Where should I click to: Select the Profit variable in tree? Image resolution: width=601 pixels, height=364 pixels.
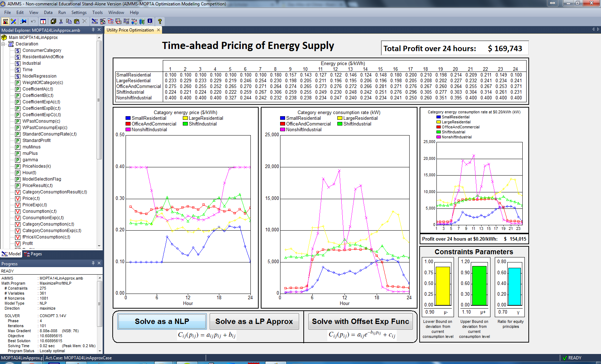(x=28, y=244)
